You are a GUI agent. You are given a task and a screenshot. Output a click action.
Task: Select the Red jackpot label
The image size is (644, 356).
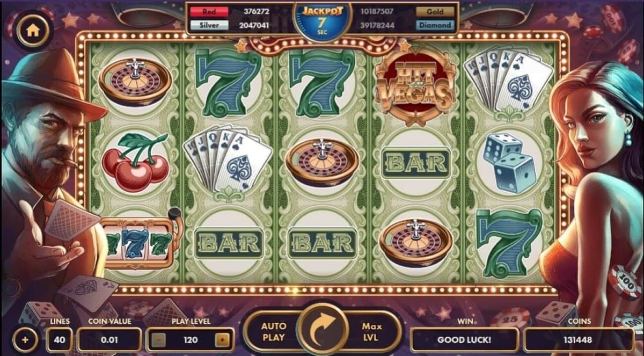(209, 11)
